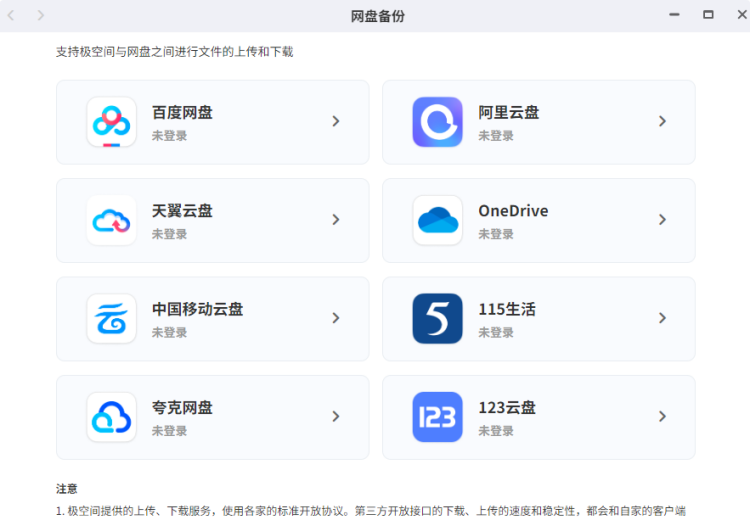Click the 115生活 logo icon
The image size is (750, 520).
pyautogui.click(x=437, y=319)
